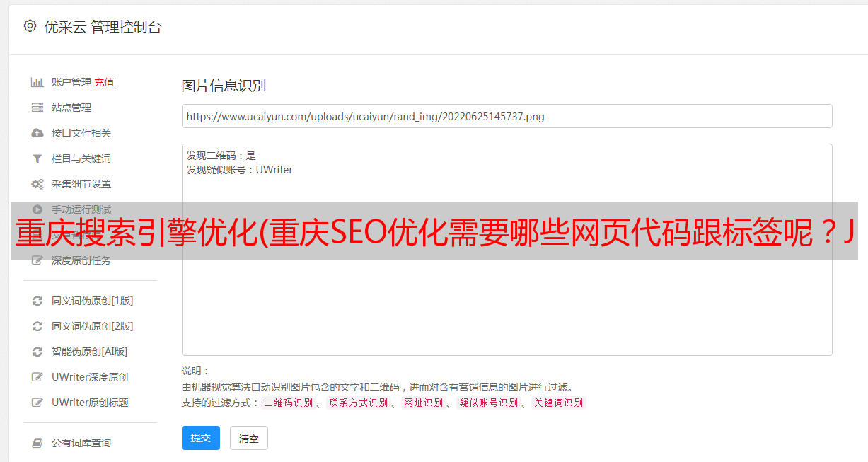Go to UWriter深度原创 in the sidebar
868x462 pixels.
click(x=90, y=377)
